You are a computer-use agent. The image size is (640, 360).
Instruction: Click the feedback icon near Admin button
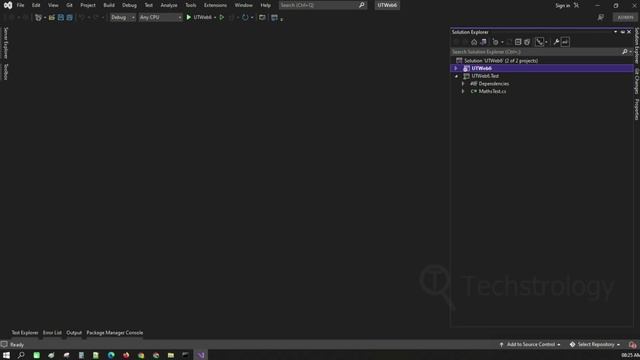pyautogui.click(x=601, y=18)
